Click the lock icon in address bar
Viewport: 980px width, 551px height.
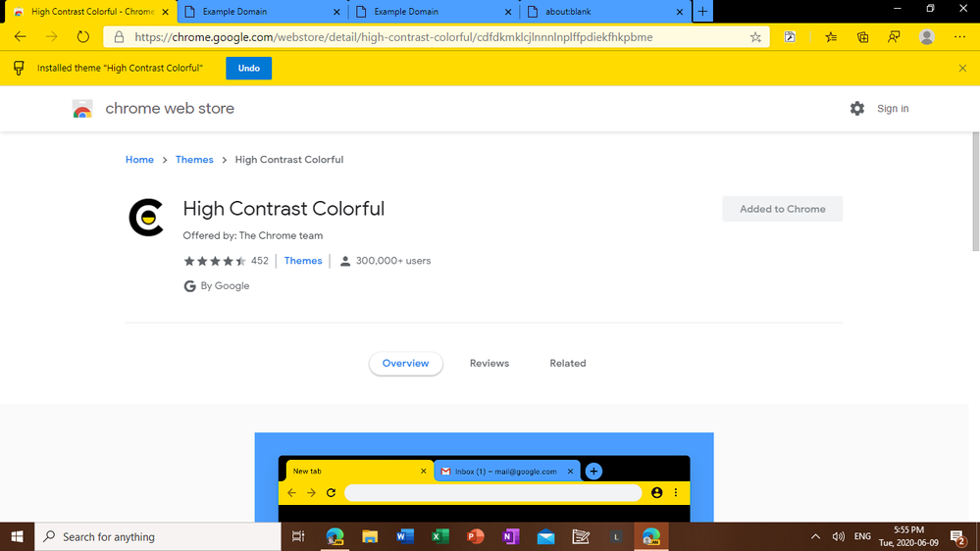click(119, 37)
